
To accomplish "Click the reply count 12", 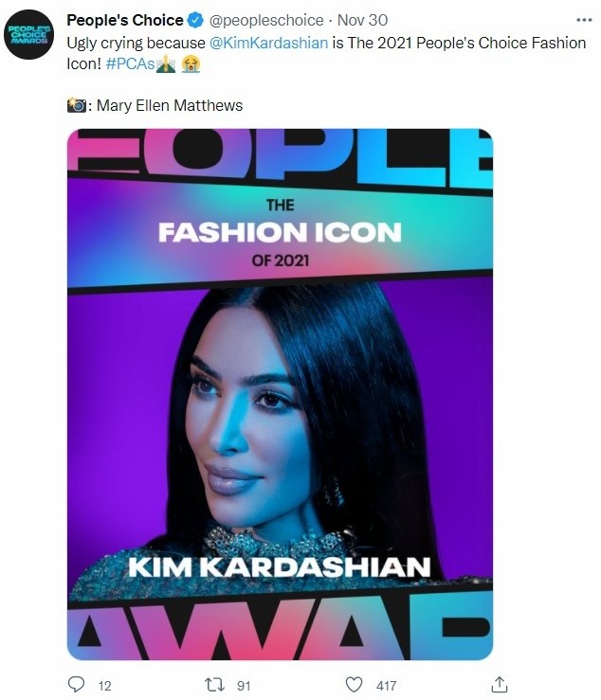I will tap(104, 686).
